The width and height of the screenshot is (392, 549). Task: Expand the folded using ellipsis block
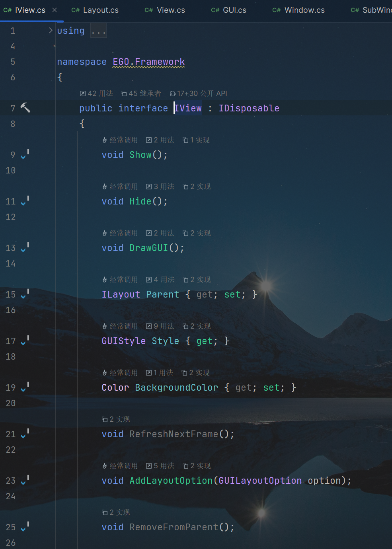98,31
